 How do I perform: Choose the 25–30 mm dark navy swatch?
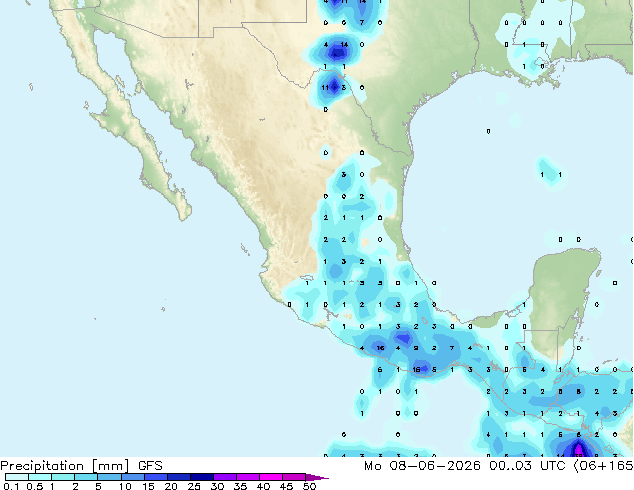tap(201, 477)
